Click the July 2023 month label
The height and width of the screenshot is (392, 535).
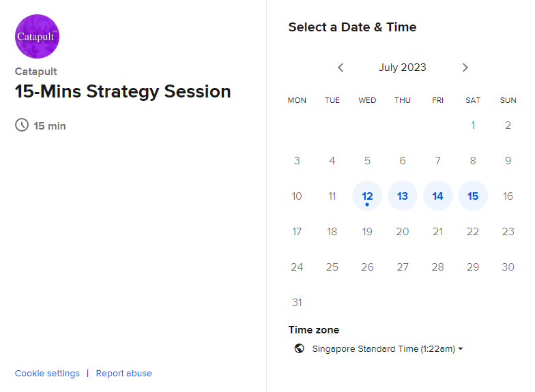[x=403, y=67]
